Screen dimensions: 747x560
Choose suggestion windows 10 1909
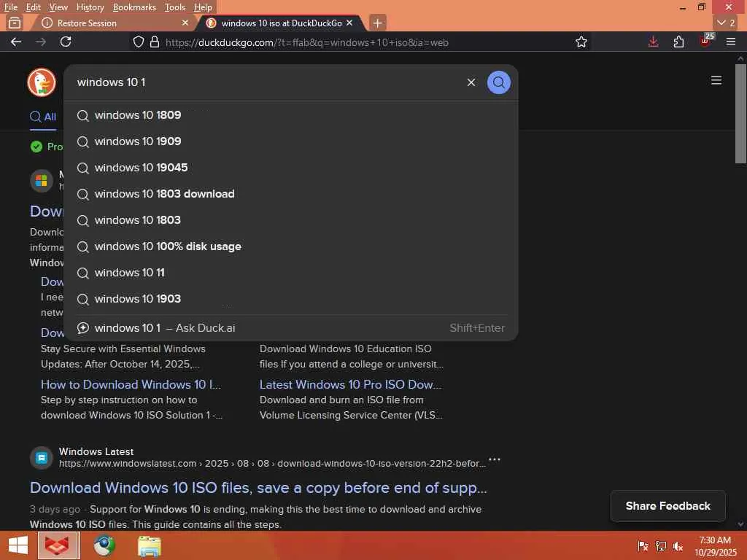point(290,141)
